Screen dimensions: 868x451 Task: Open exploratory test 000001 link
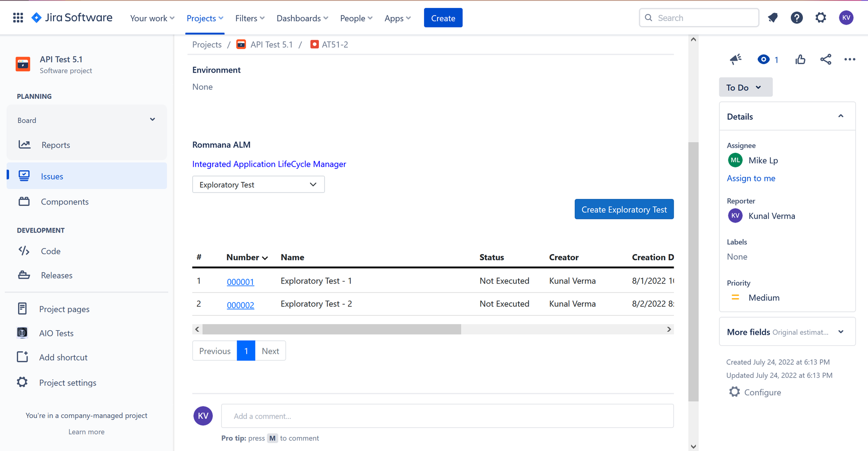pos(240,282)
